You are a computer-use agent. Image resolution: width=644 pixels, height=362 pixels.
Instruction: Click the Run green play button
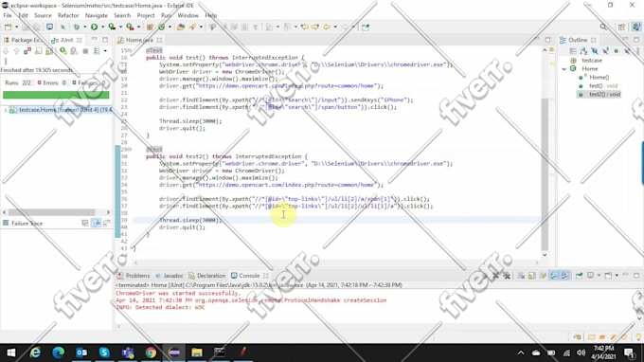tap(94, 27)
